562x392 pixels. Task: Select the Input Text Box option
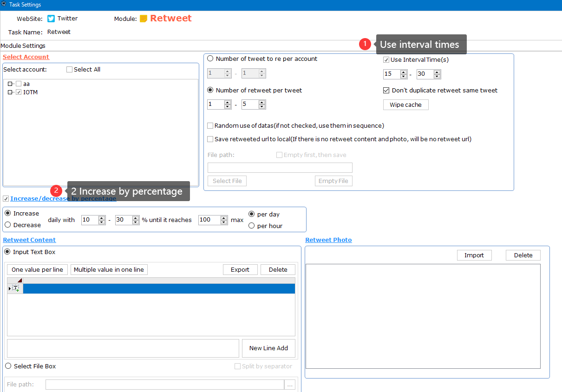click(x=7, y=252)
